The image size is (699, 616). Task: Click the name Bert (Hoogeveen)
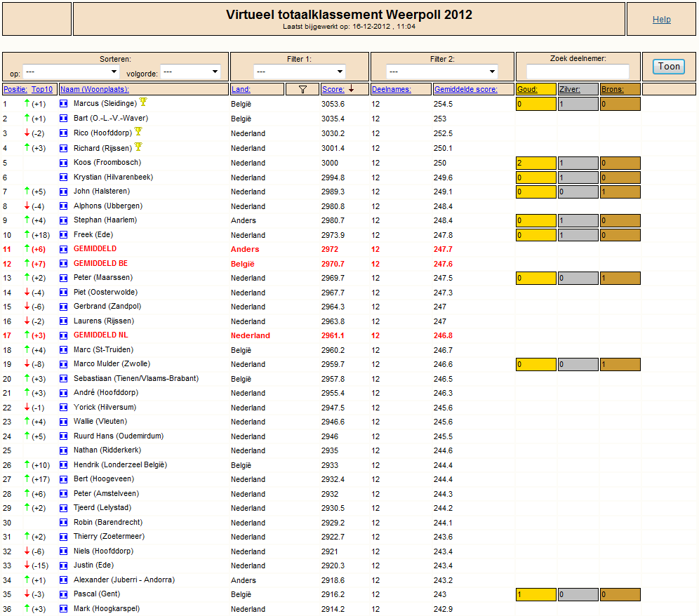(104, 478)
